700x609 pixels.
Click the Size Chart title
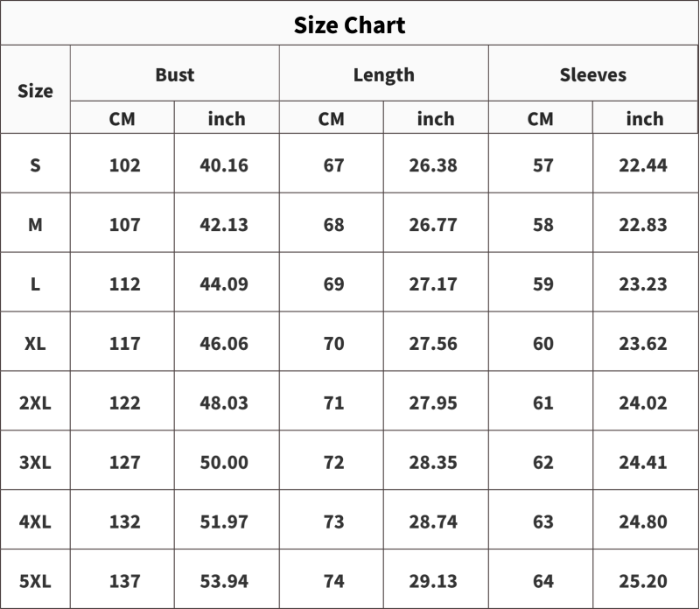[x=349, y=25]
